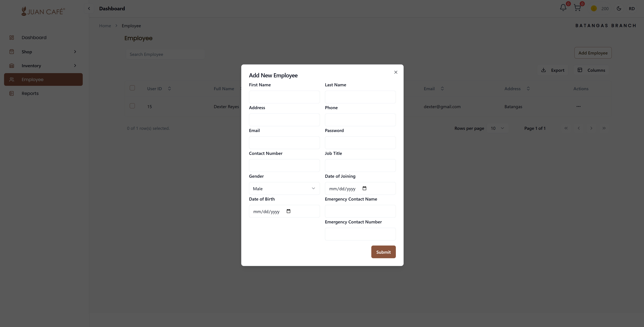This screenshot has height=327, width=644.
Task: Select Dexter Reyes row checkbox
Action: point(132,106)
